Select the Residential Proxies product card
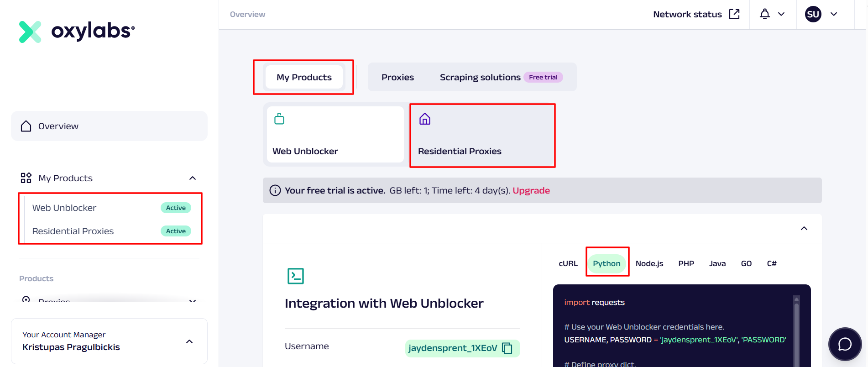 click(x=482, y=136)
